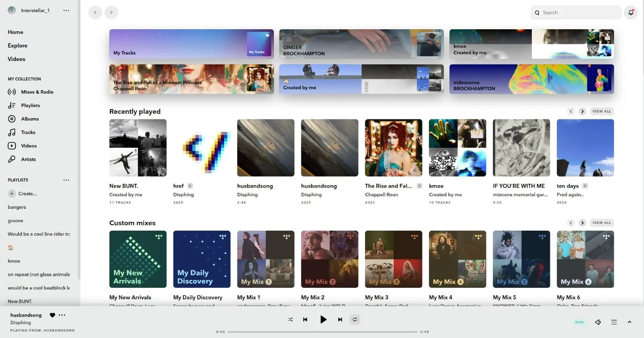
Task: Open IF YOU'RE WITH ME track cover
Action: pyautogui.click(x=521, y=148)
